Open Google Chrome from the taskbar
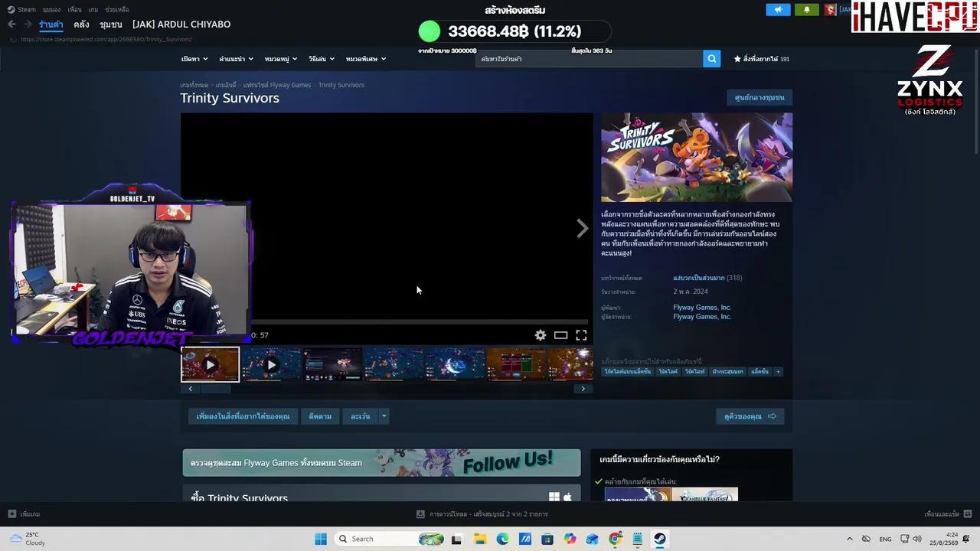 [615, 539]
